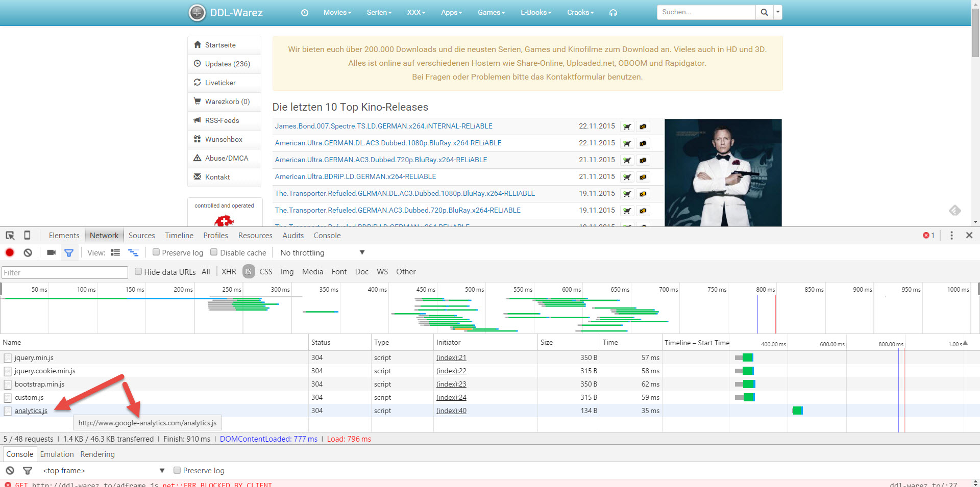Sort by the Timeline – Start Time column
Image resolution: width=980 pixels, height=487 pixels.
[x=696, y=343]
